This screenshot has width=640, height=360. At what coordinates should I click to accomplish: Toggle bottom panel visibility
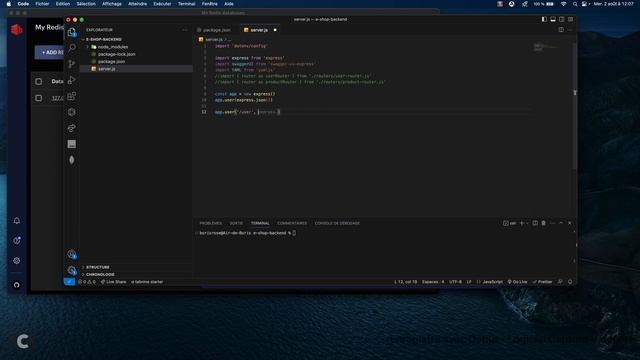tap(553, 19)
